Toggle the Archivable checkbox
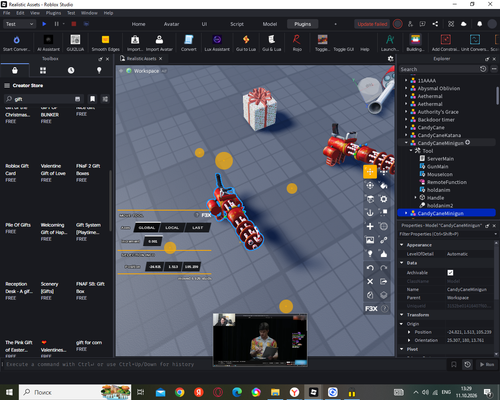 tap(450, 273)
